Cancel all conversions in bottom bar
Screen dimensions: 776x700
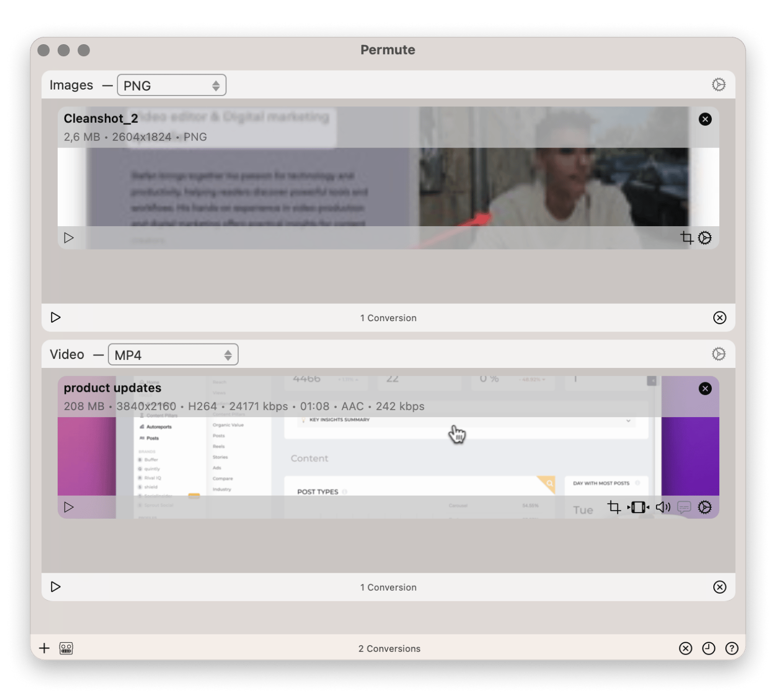(x=685, y=648)
